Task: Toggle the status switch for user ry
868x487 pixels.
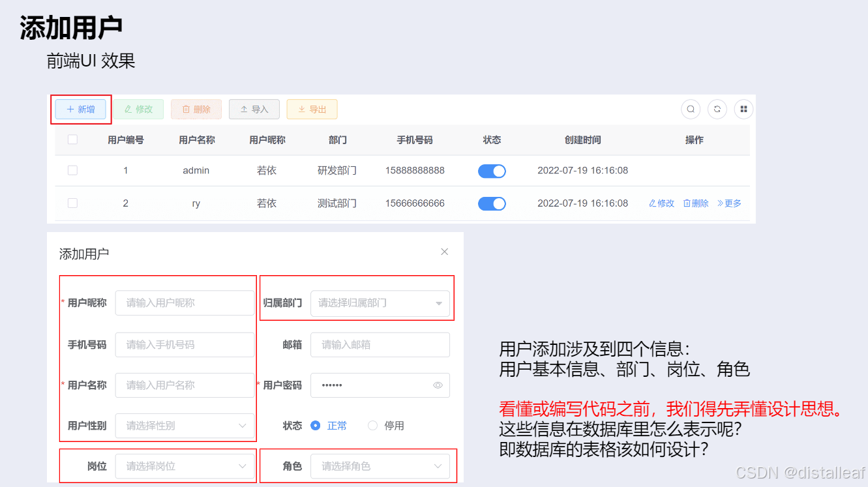Action: [492, 203]
